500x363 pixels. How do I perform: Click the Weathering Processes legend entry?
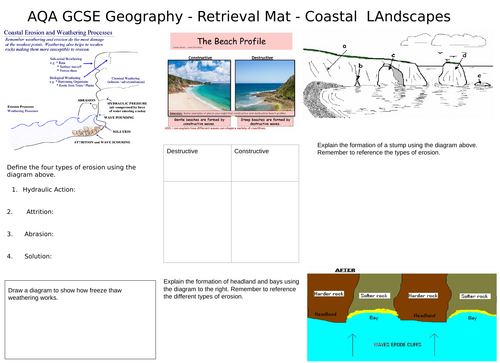(23, 111)
